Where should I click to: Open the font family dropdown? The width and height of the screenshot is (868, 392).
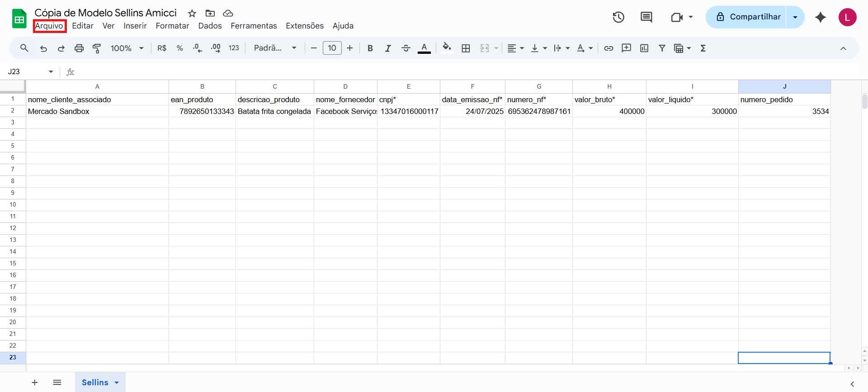tap(275, 48)
